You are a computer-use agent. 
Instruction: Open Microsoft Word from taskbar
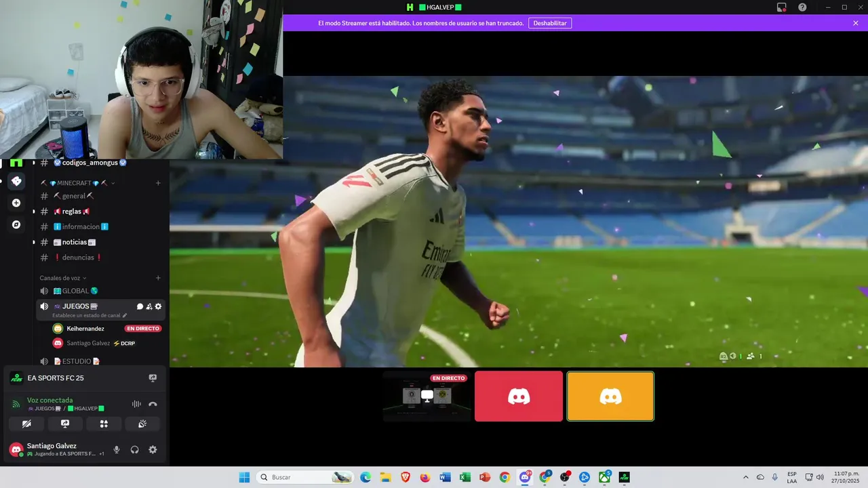click(x=445, y=477)
